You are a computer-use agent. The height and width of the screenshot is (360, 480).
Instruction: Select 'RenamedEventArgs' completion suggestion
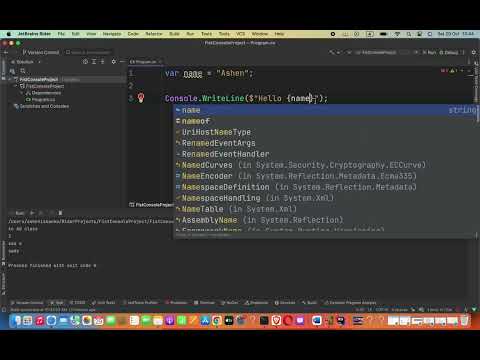pos(325,143)
